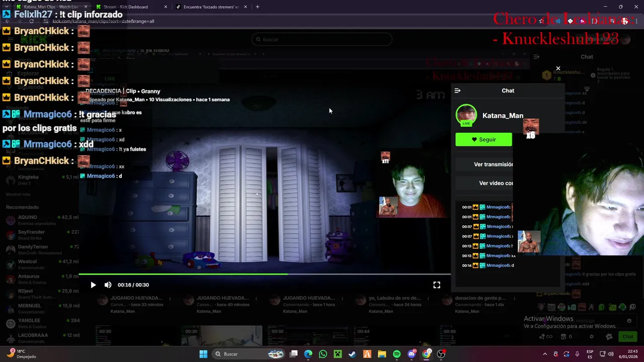
Task: Open the weather widget showing 18°C
Action: [21, 354]
